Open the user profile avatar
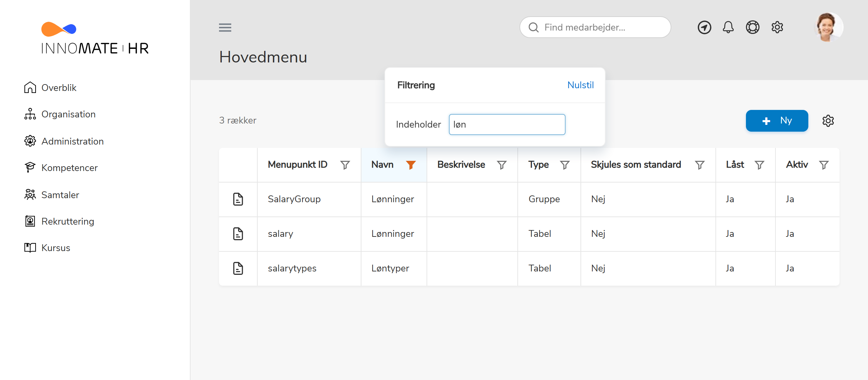 tap(828, 27)
